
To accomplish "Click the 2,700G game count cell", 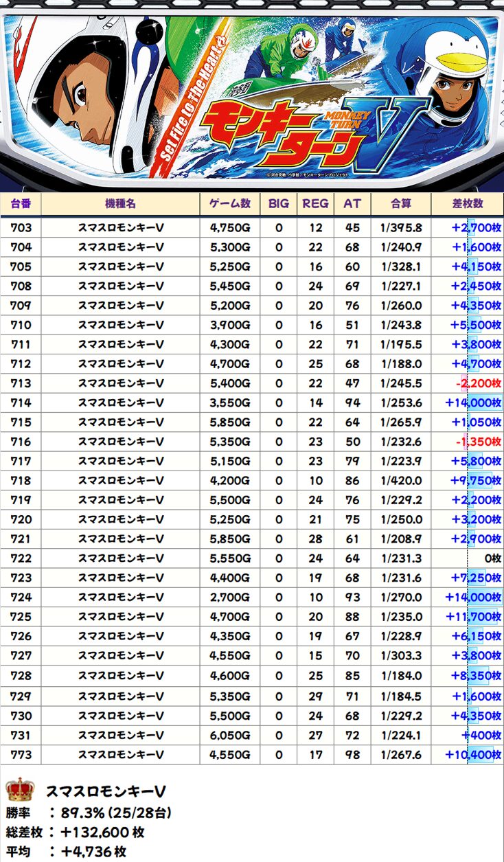I will click(229, 598).
